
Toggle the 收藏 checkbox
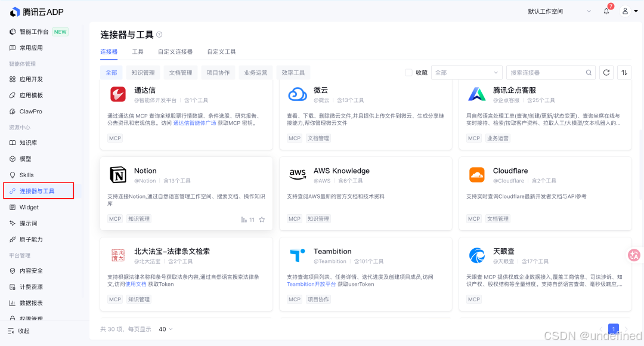tap(408, 73)
